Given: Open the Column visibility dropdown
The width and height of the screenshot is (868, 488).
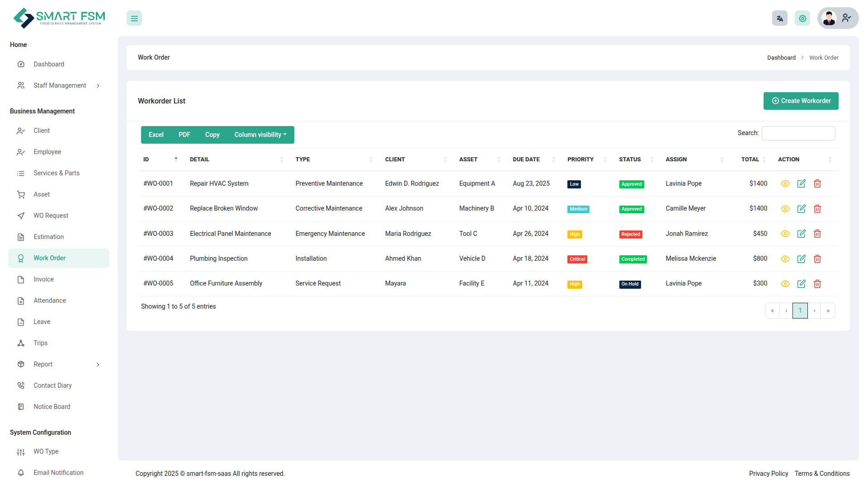Looking at the screenshot, I should point(260,135).
